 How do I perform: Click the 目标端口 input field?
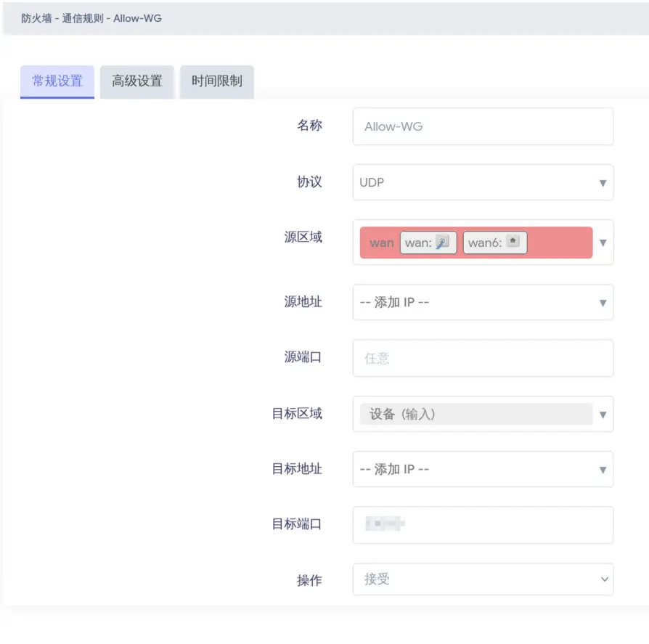(483, 525)
